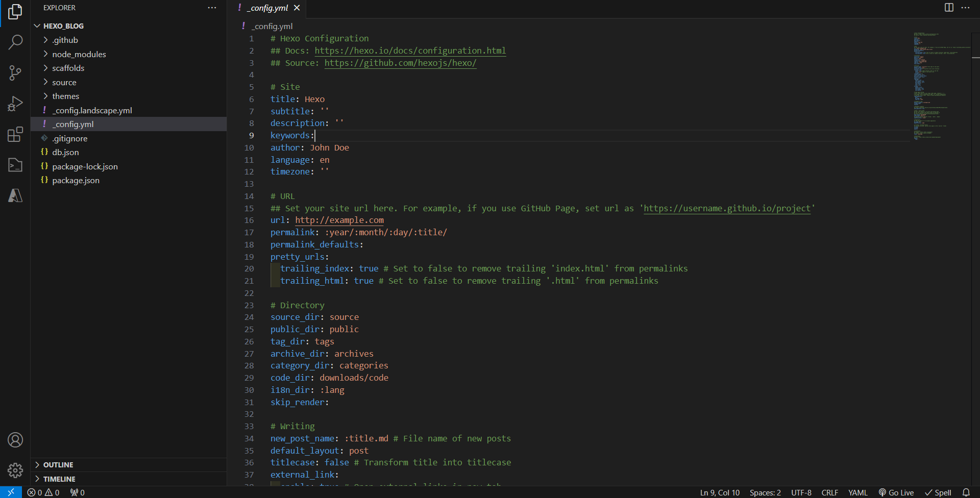Open the Remote Explorer icon
Screen dimensions: 980x498
click(15, 165)
